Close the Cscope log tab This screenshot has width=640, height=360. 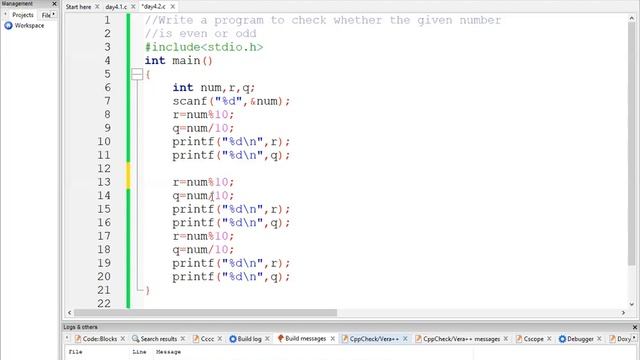(x=549, y=339)
